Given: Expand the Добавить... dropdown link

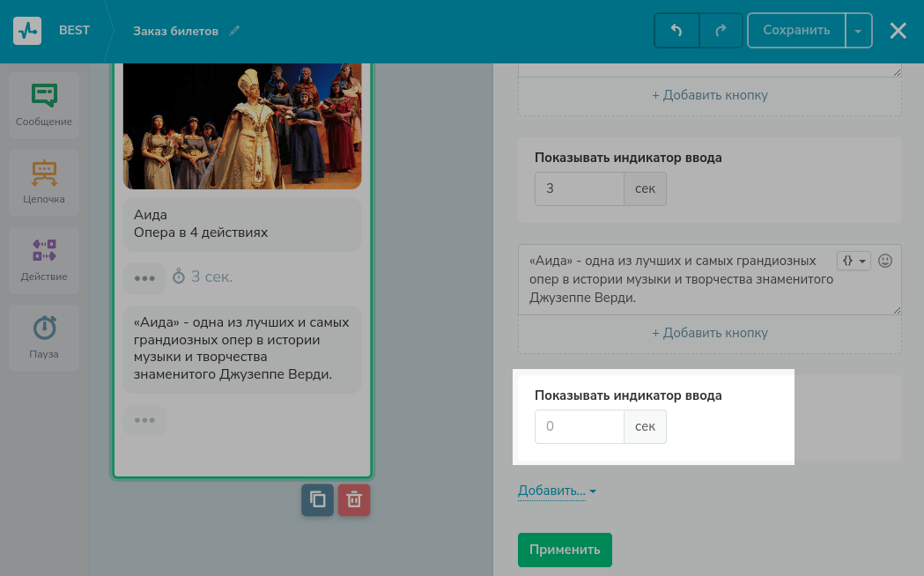Looking at the screenshot, I should click(x=557, y=491).
